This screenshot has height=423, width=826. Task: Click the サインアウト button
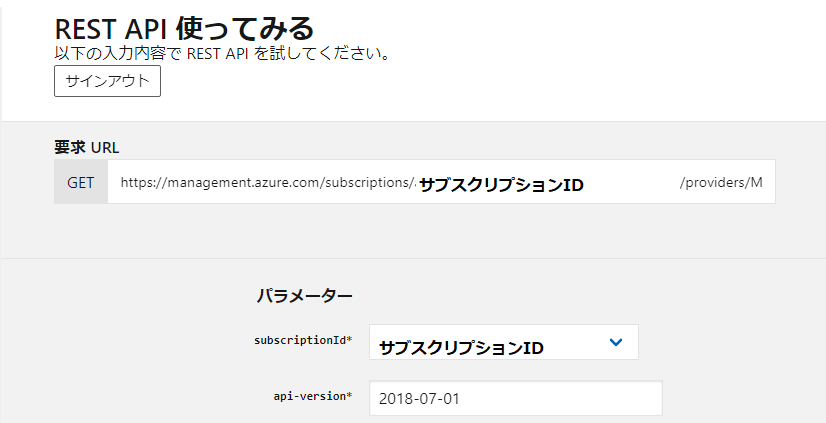coord(107,81)
